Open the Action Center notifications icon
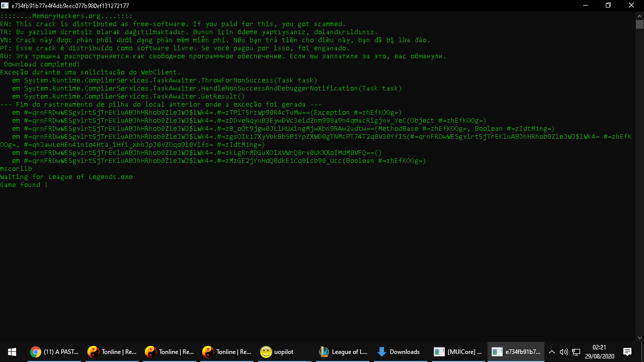This screenshot has width=644, height=362. [x=627, y=352]
